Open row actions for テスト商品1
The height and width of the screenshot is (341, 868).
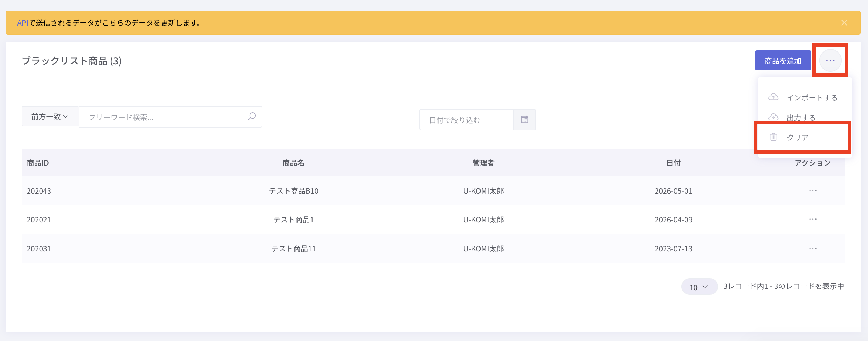point(813,219)
